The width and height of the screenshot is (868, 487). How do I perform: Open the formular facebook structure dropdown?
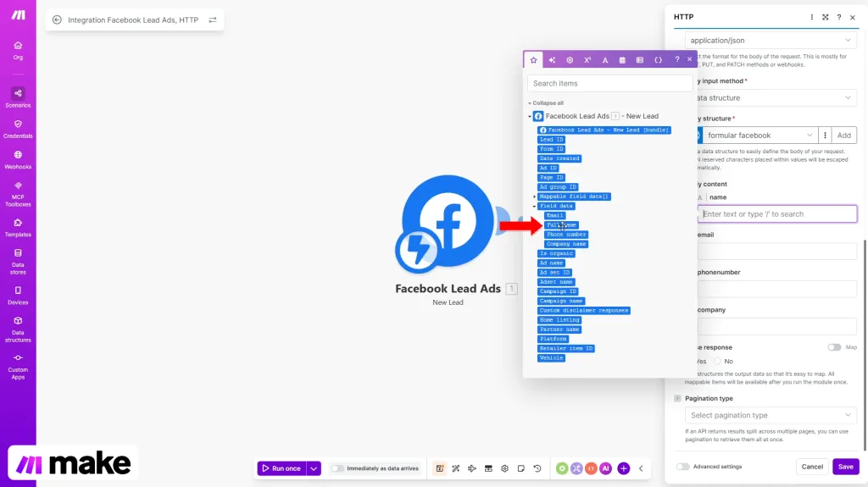759,135
